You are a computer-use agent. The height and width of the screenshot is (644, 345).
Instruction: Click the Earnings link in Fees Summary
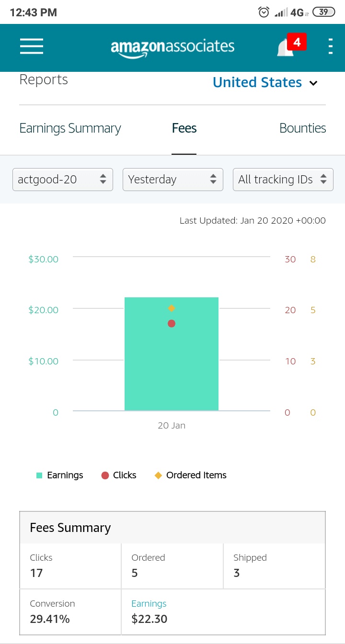coord(149,604)
